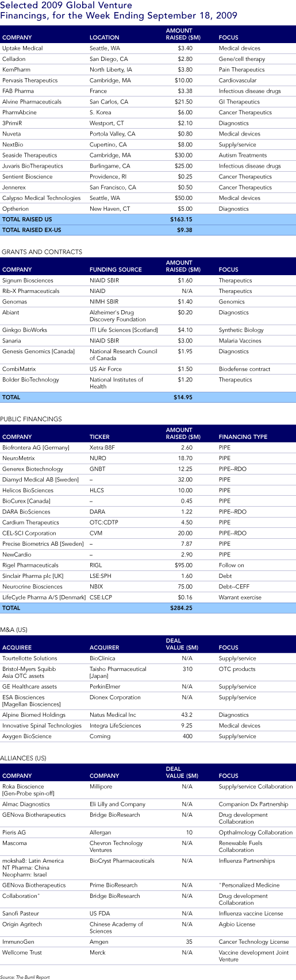The image size is (296, 980).
Task: Select the DEAL VALUE ($M) header in alliances
Action: click(182, 772)
